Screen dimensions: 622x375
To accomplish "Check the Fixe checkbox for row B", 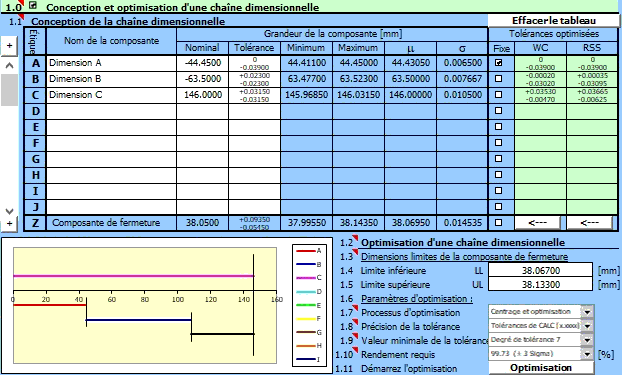I will point(499,79).
